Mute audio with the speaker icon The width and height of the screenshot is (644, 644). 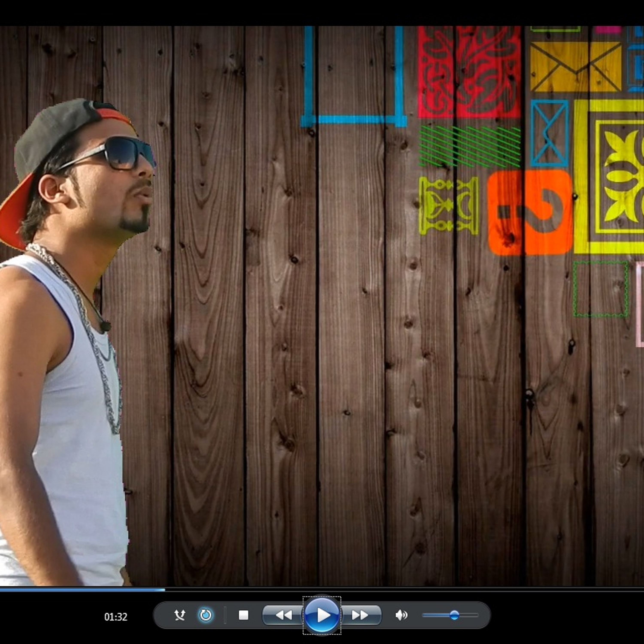pyautogui.click(x=401, y=615)
